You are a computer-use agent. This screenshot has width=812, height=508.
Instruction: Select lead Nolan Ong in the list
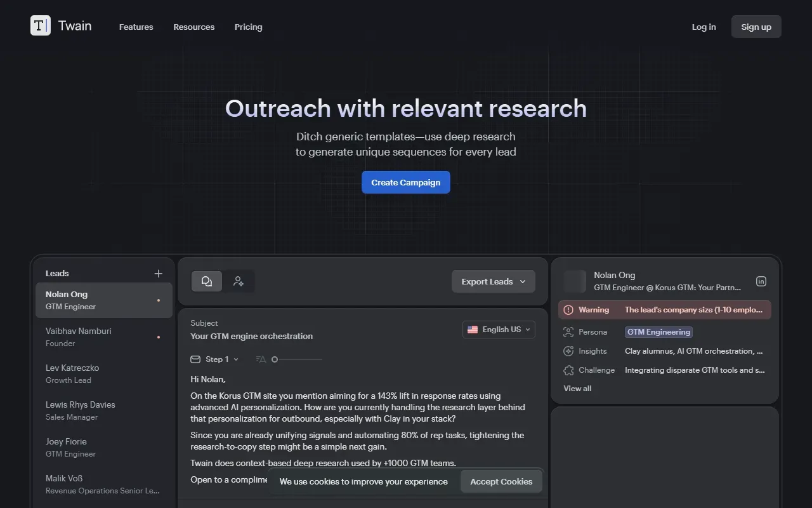click(x=104, y=300)
